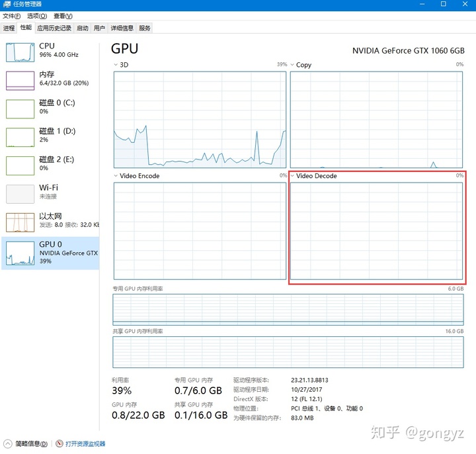Click the 简略信息 up-arrow circle icon
Screen dimensions: 476x454
(x=8, y=443)
